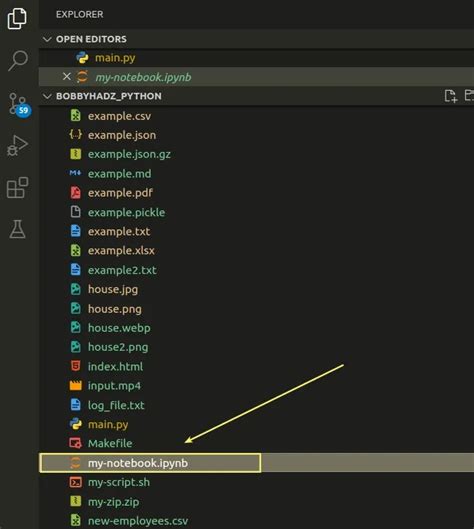This screenshot has width=474, height=529.
Task: Open the Testing flask view
Action: point(17,229)
